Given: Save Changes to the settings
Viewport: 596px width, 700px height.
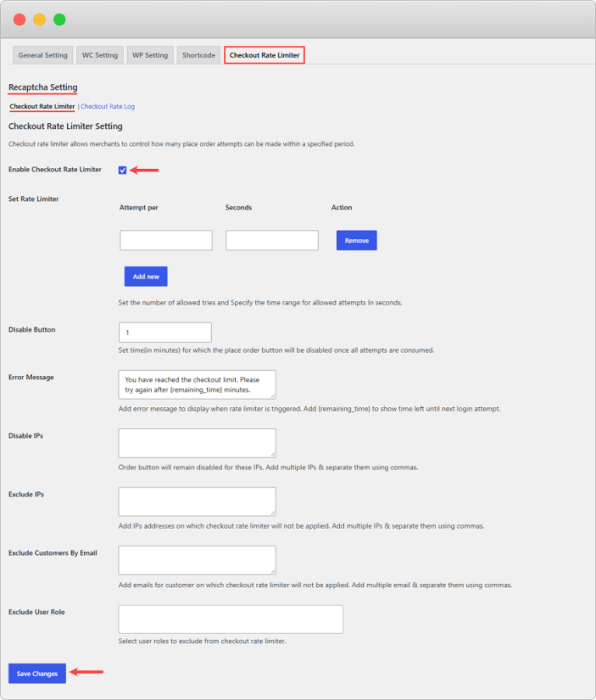Looking at the screenshot, I should pos(37,673).
